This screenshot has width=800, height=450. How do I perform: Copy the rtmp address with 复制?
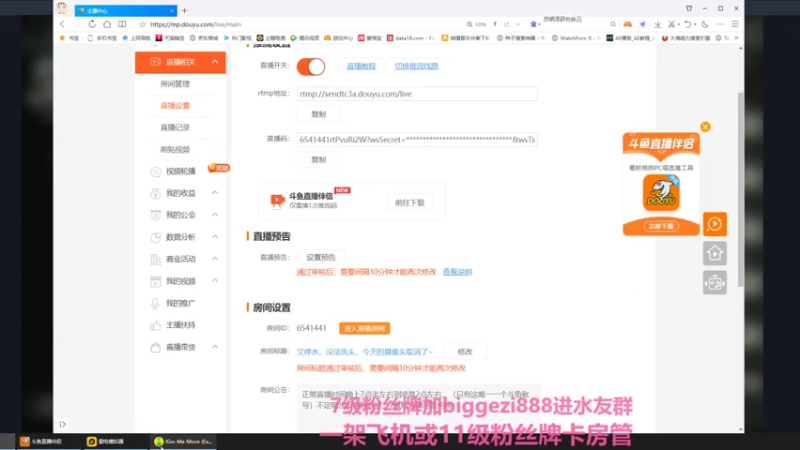318,114
